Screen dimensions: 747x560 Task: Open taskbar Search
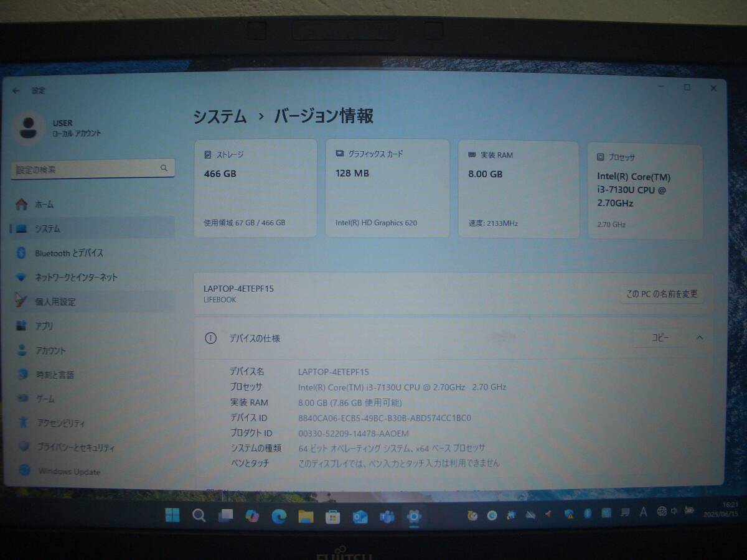199,516
